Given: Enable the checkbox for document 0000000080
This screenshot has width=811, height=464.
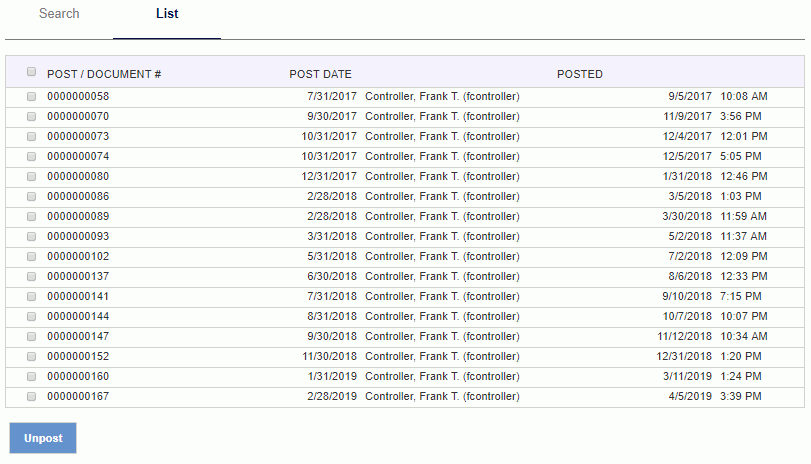Looking at the screenshot, I should 31,177.
